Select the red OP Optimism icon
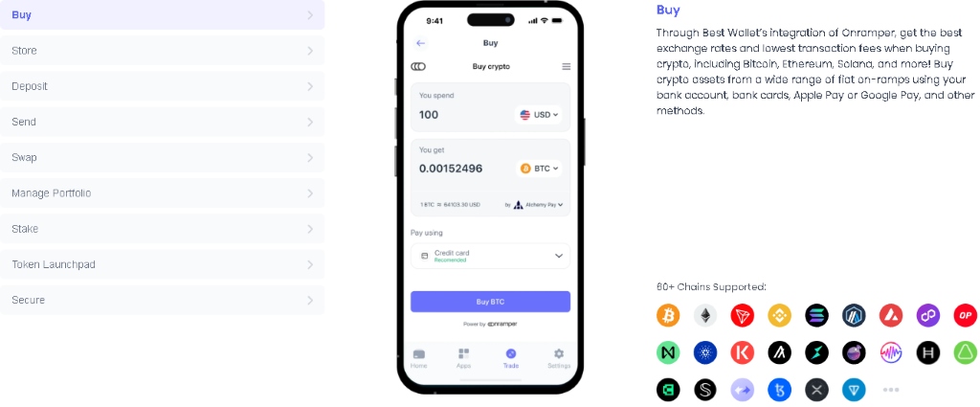The width and height of the screenshot is (980, 407). (x=966, y=315)
